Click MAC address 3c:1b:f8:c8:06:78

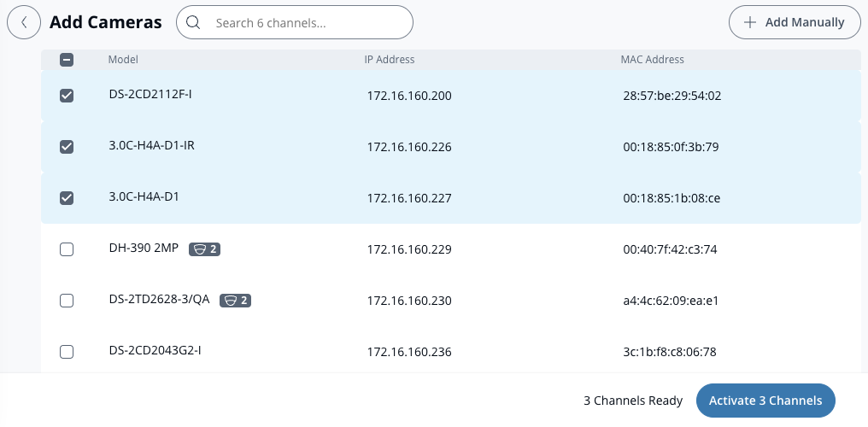(x=670, y=352)
